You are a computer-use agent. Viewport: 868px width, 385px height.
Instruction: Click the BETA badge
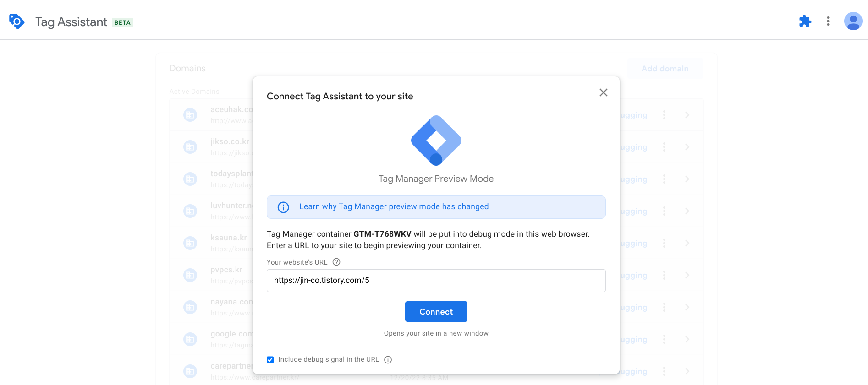[x=122, y=22]
